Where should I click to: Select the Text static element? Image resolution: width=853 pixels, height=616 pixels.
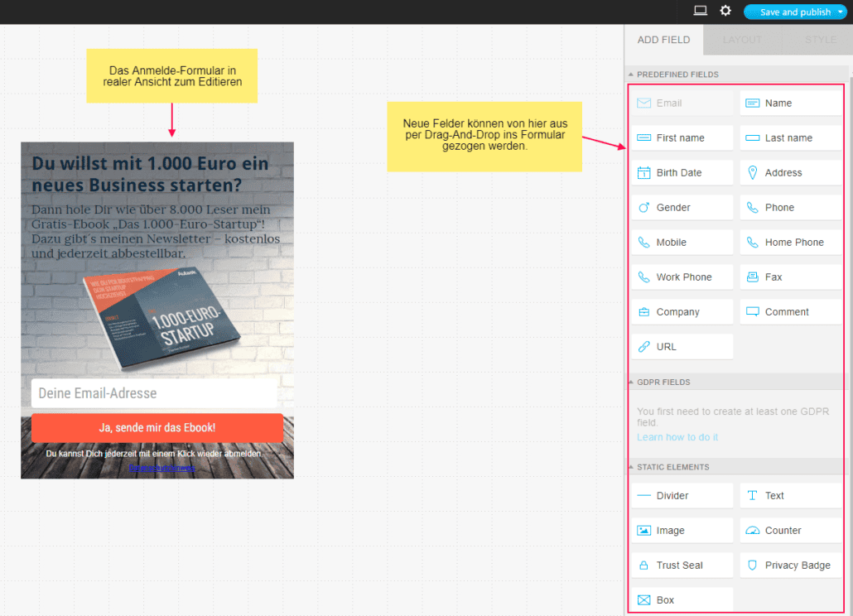790,496
